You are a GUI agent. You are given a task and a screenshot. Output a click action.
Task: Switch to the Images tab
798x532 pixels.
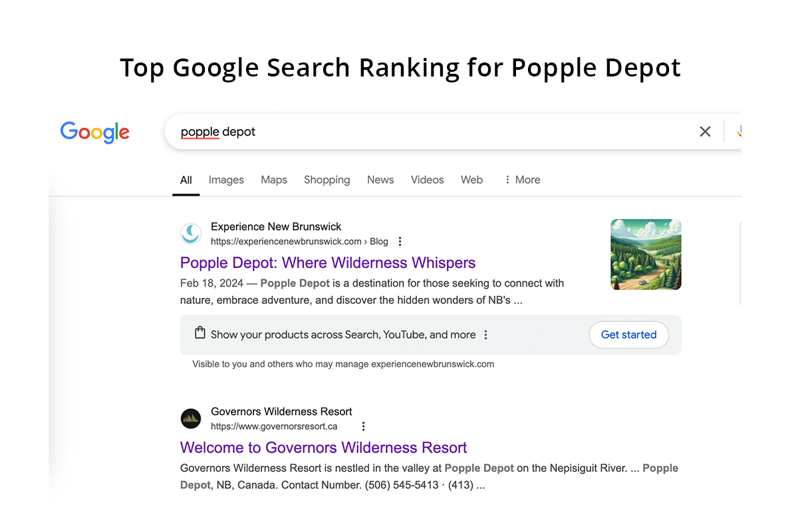(226, 180)
